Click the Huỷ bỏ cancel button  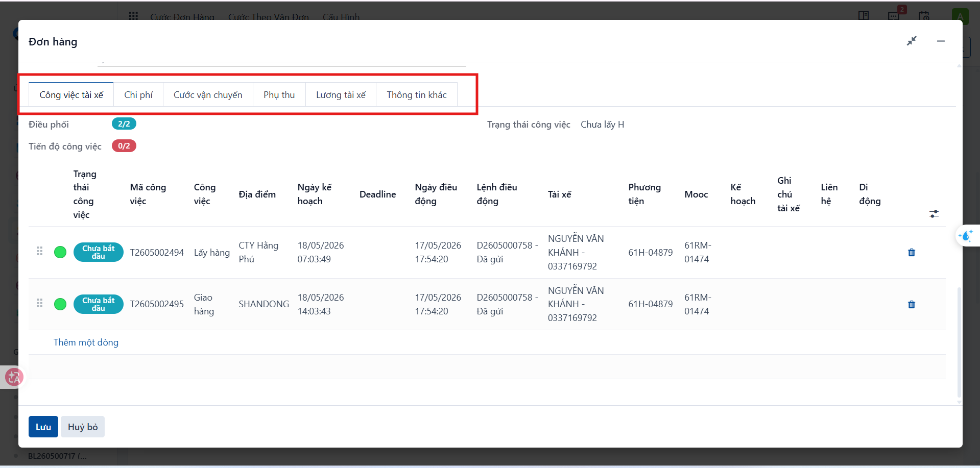[x=83, y=427]
